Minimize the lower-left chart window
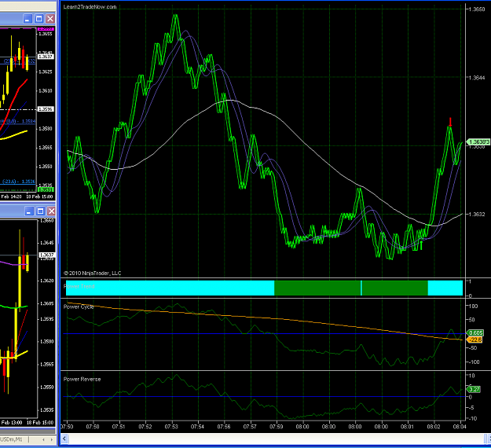 [29, 211]
